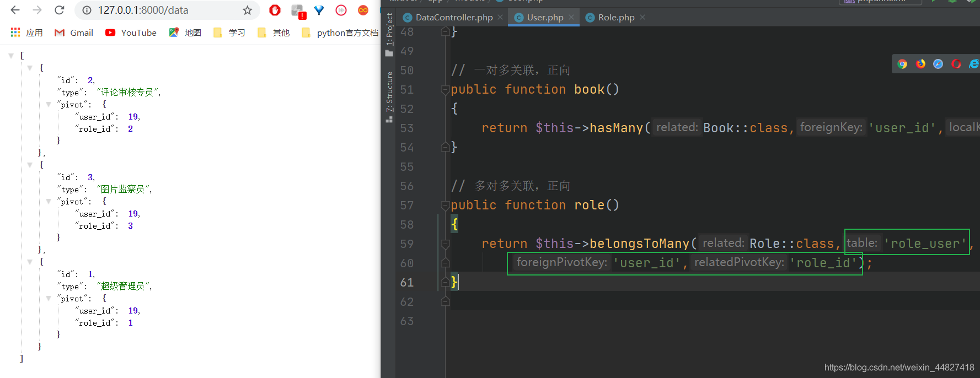Open file in Chrome from editor popup
980x378 pixels.
click(902, 64)
